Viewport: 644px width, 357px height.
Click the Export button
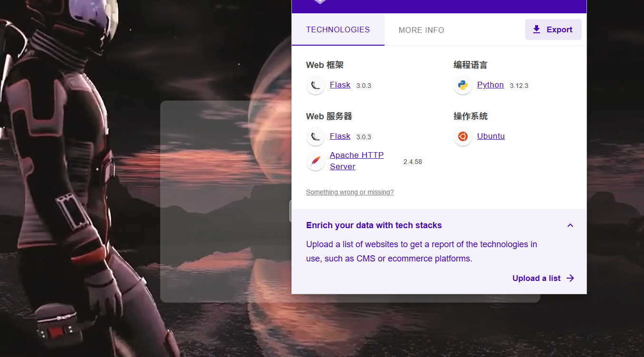click(x=553, y=29)
